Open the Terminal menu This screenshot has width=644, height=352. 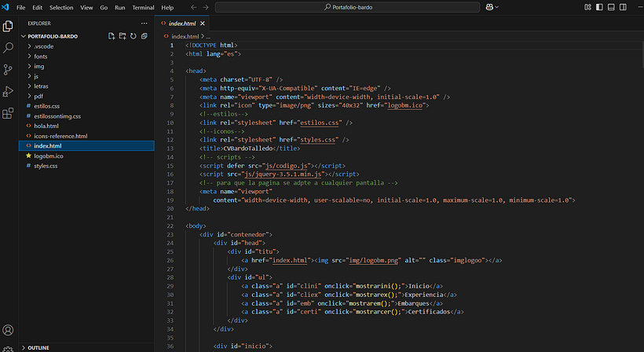143,7
